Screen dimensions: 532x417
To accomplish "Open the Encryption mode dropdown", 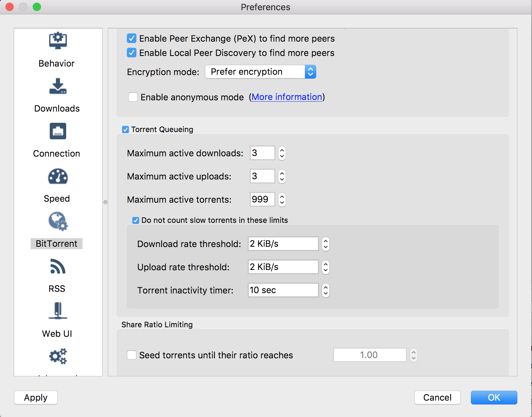I will click(260, 72).
